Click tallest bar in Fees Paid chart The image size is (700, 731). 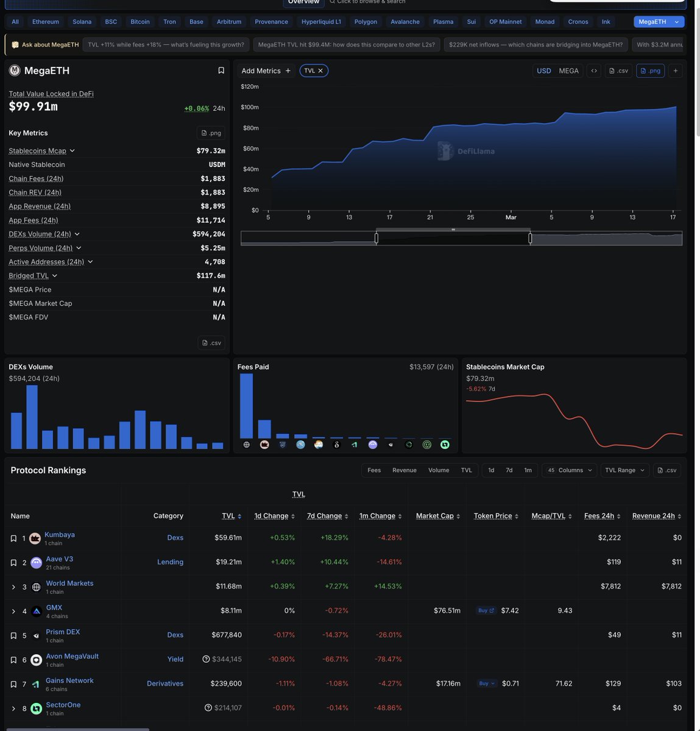coord(246,406)
